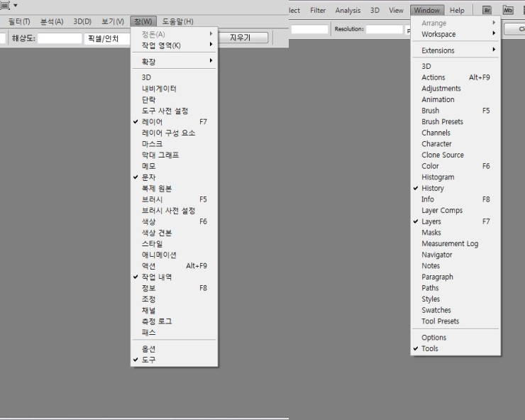
Task: Expand the 확장 submenu
Action: tap(174, 62)
